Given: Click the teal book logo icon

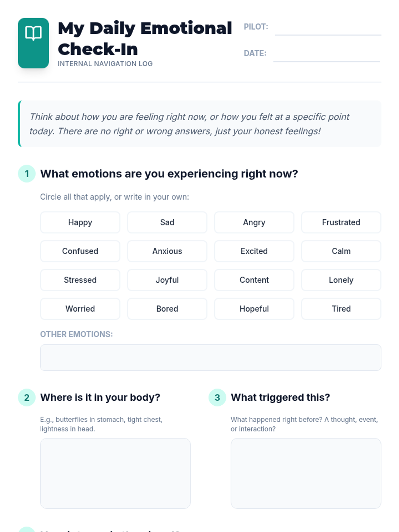Looking at the screenshot, I should click(33, 43).
